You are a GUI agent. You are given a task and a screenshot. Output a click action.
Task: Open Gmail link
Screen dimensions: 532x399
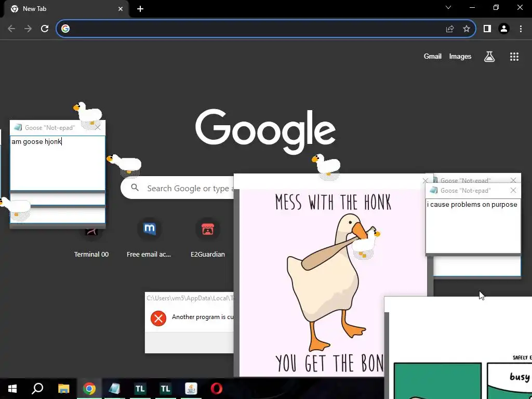pos(432,56)
